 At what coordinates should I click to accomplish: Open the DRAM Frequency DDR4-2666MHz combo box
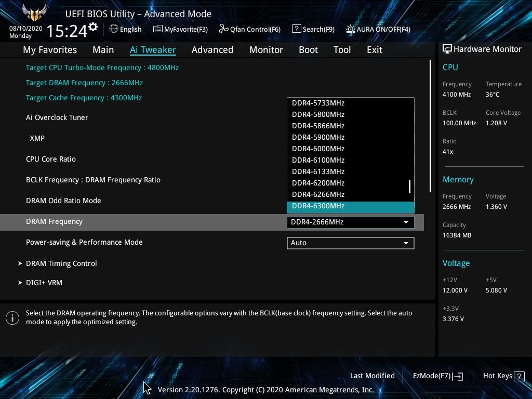coord(351,222)
